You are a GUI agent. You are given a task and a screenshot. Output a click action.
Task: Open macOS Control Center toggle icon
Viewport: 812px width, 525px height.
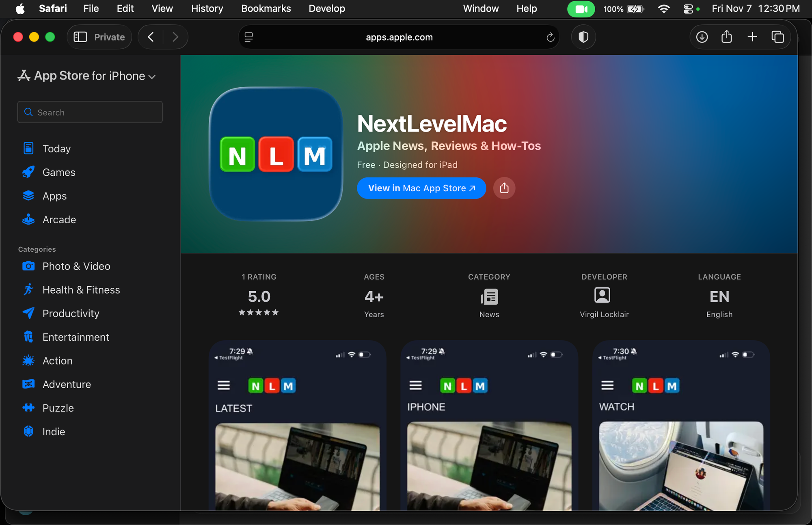click(688, 9)
